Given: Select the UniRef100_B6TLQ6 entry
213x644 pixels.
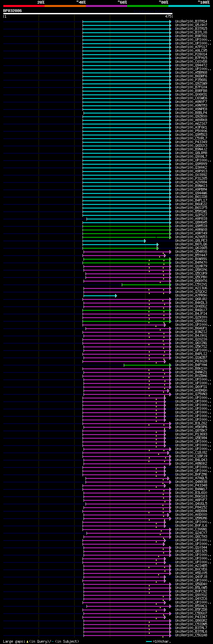Looking at the screenshot, I should [x=191, y=244].
